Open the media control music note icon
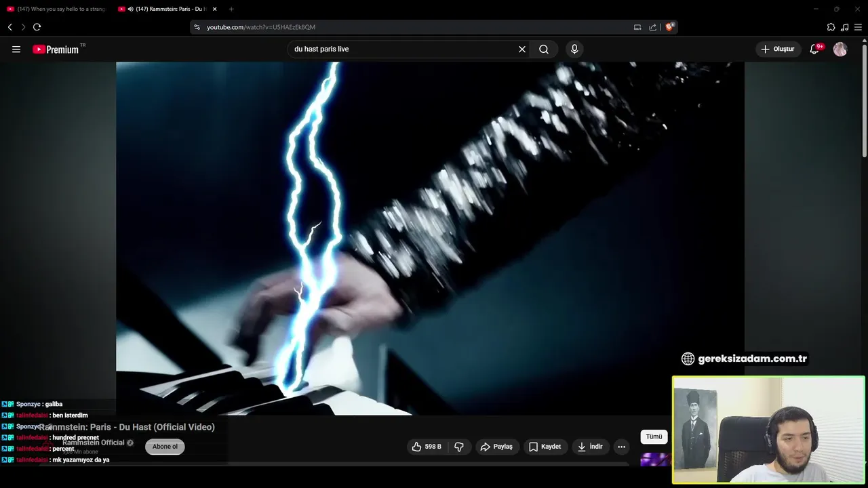This screenshot has height=488, width=868. click(844, 27)
